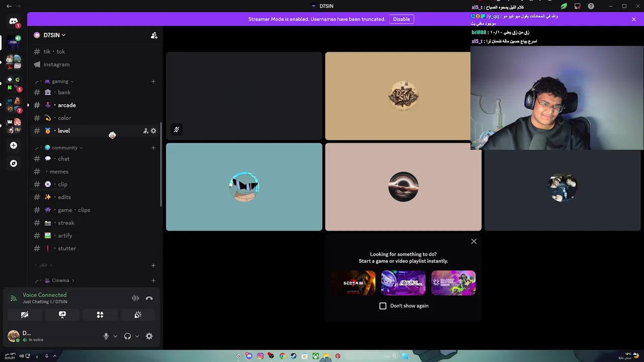The height and width of the screenshot is (362, 644).
Task: Select the black hole avatar participant tile
Action: point(403,187)
